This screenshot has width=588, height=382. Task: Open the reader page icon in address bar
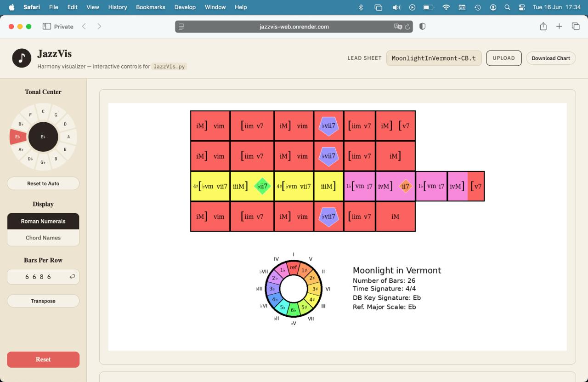181,27
